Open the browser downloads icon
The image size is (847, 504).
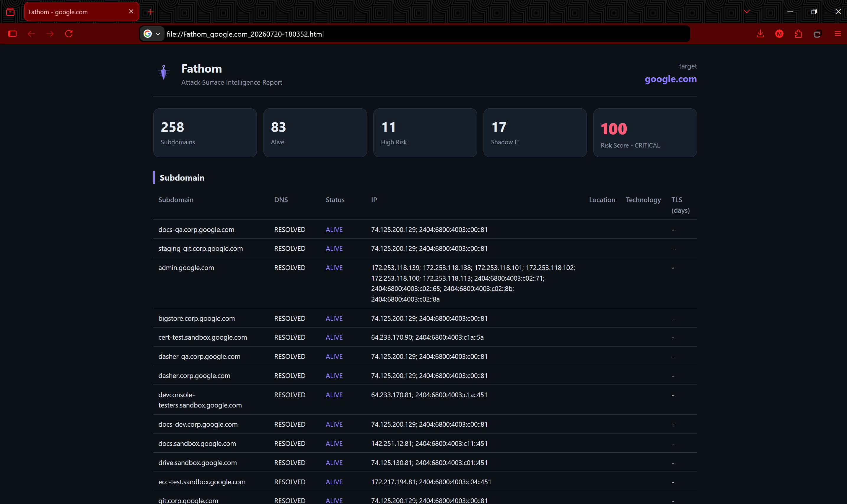pos(760,34)
